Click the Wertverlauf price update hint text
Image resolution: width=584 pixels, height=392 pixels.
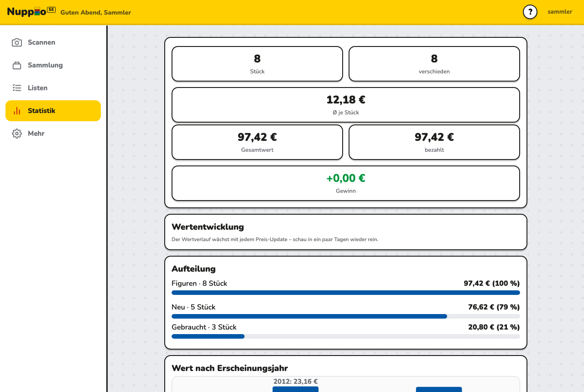pos(275,239)
